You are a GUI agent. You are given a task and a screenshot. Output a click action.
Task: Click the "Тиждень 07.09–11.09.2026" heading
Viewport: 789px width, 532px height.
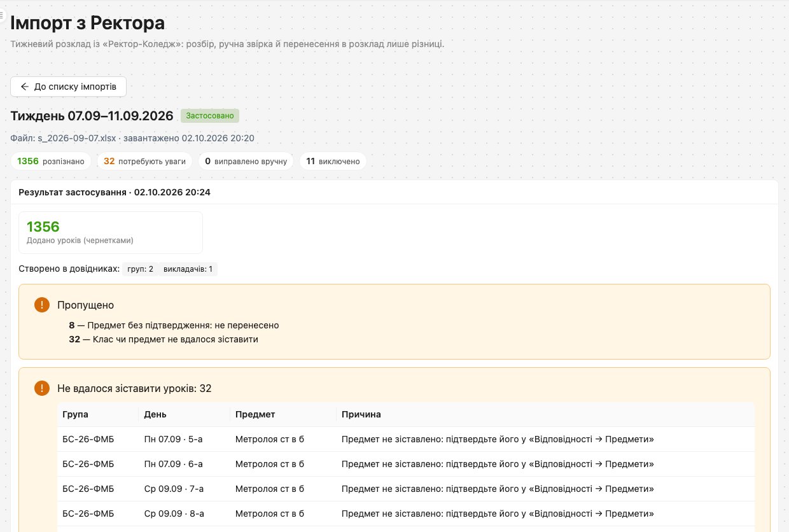click(92, 116)
